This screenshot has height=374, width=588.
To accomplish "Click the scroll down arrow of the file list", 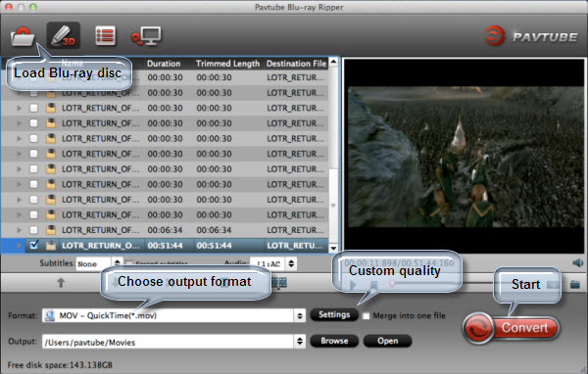I will pyautogui.click(x=333, y=248).
